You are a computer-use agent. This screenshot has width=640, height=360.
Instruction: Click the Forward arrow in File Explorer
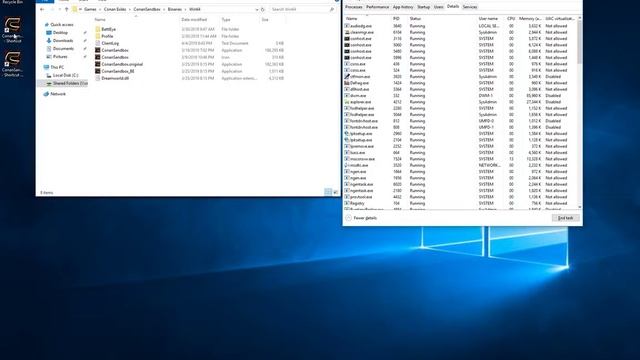[x=52, y=9]
